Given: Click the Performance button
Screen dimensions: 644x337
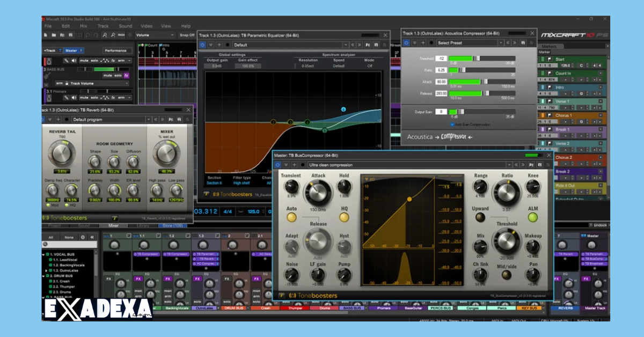Looking at the screenshot, I should coord(117,50).
